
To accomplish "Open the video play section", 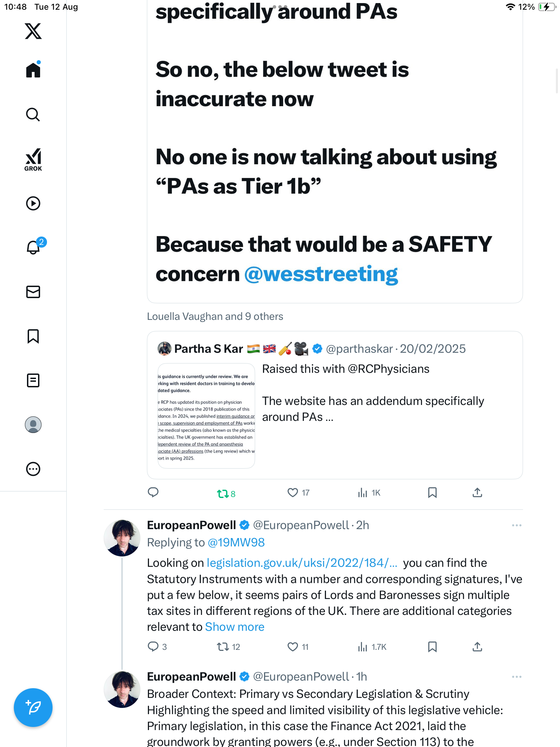I will click(33, 203).
